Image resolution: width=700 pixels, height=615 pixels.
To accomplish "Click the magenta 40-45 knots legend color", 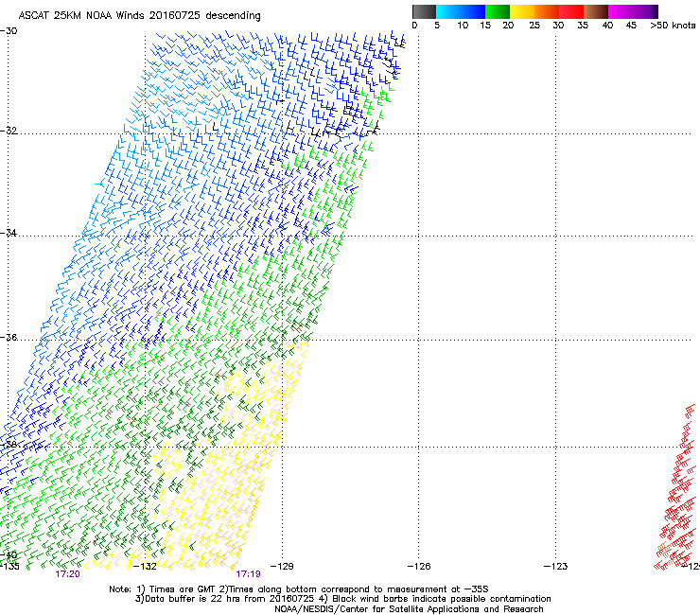I will click(x=621, y=11).
